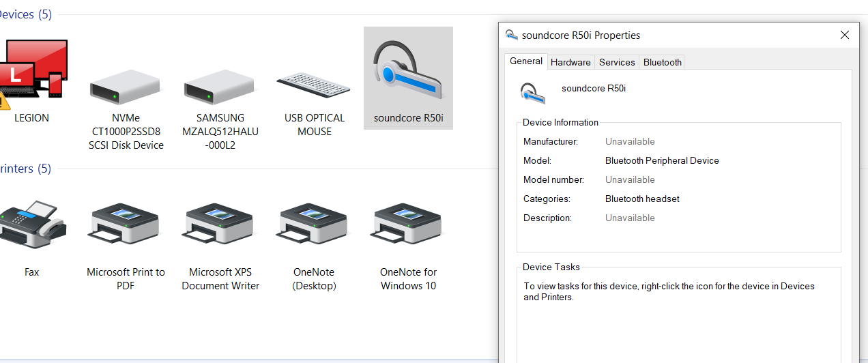
Task: Open the General tab in Properties
Action: (x=526, y=61)
